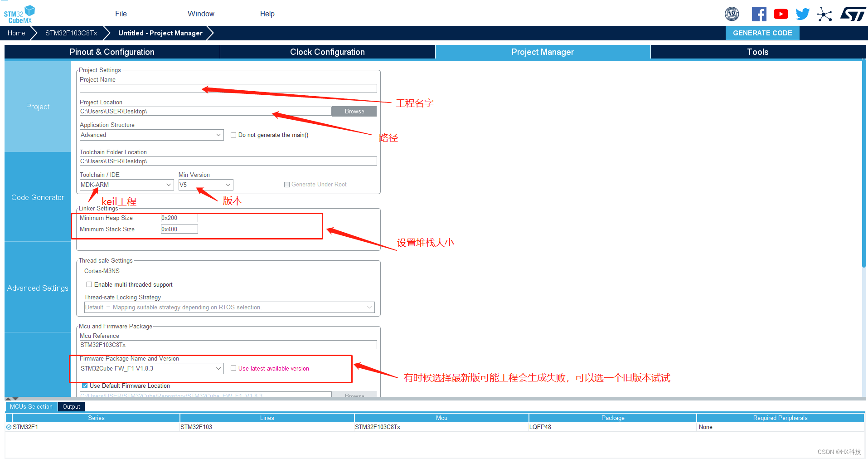868x459 pixels.
Task: Open the Project side section
Action: pos(38,107)
